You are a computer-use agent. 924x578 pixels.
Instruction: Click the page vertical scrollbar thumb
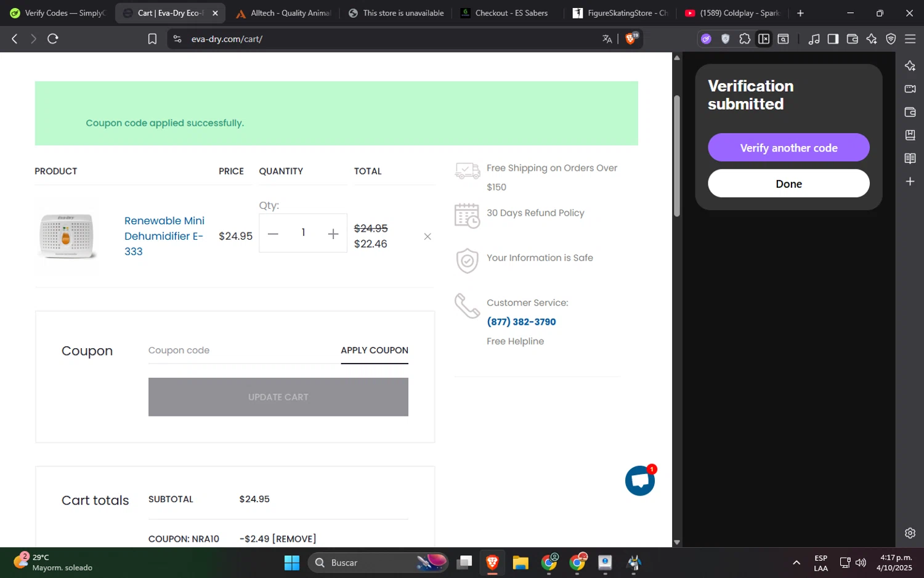(x=677, y=157)
